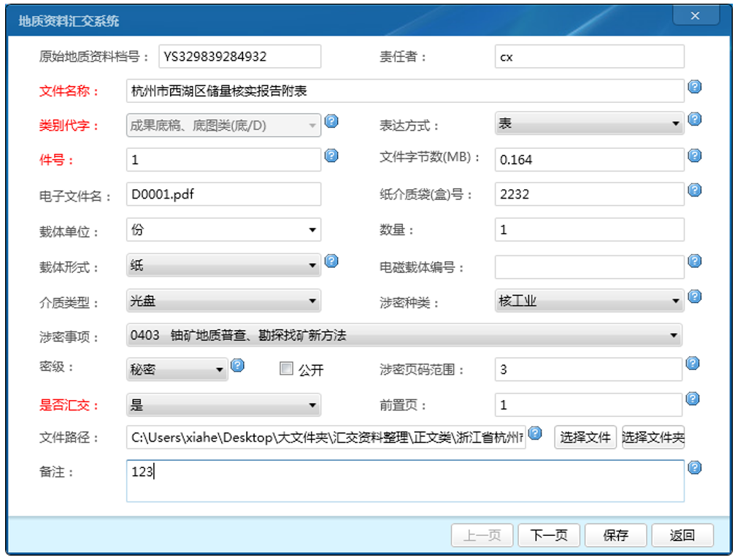Open the 表达方式 dropdown showing 表

[589, 123]
